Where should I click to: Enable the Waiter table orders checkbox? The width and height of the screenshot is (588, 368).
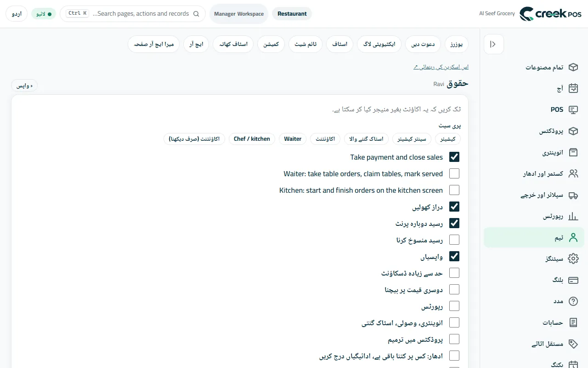coord(454,173)
